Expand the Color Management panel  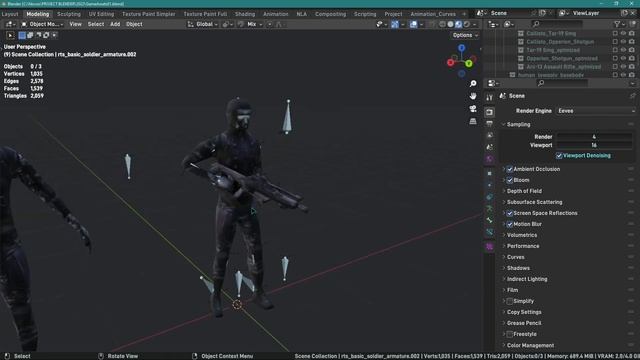(530, 345)
